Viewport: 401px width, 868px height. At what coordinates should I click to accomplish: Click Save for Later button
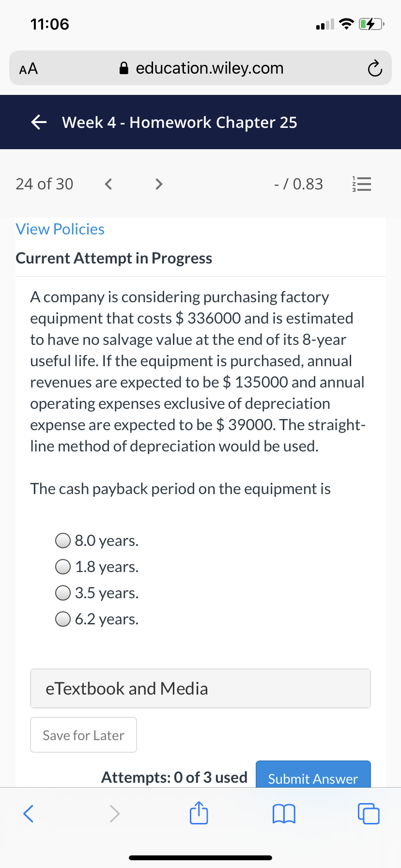pos(83,735)
